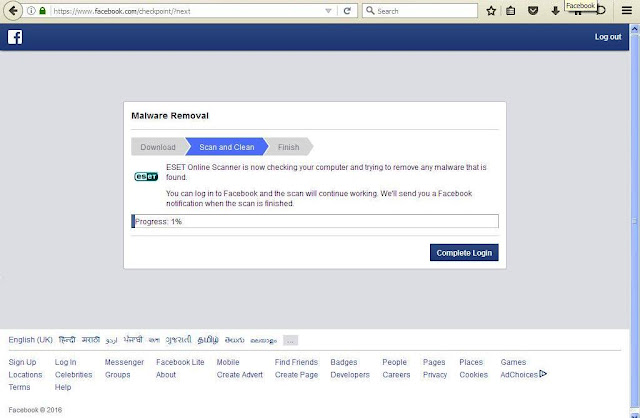Click the Facebook © 2016 copyright text
This screenshot has width=640, height=418.
tap(35, 410)
